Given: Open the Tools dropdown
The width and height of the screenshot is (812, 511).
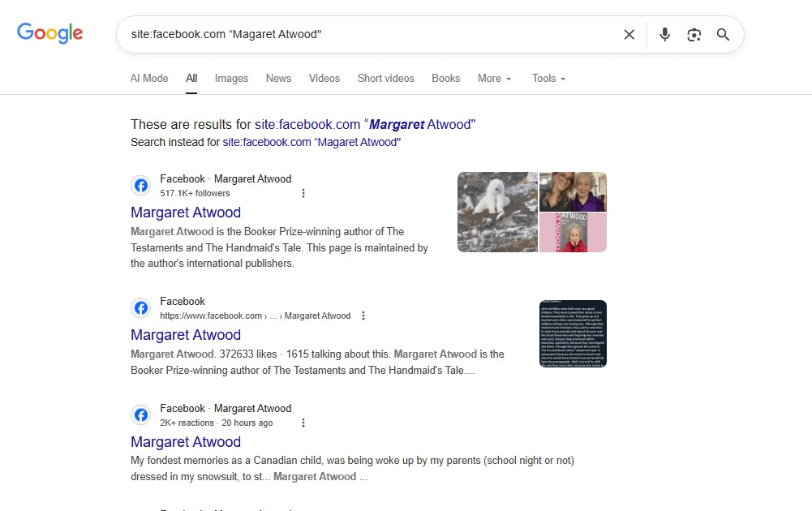Looking at the screenshot, I should (549, 78).
